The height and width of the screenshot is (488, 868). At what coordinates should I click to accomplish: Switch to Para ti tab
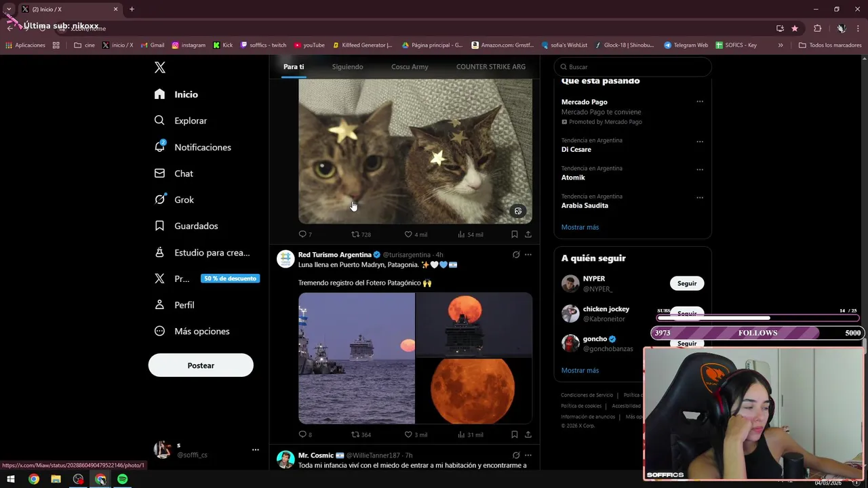click(294, 66)
